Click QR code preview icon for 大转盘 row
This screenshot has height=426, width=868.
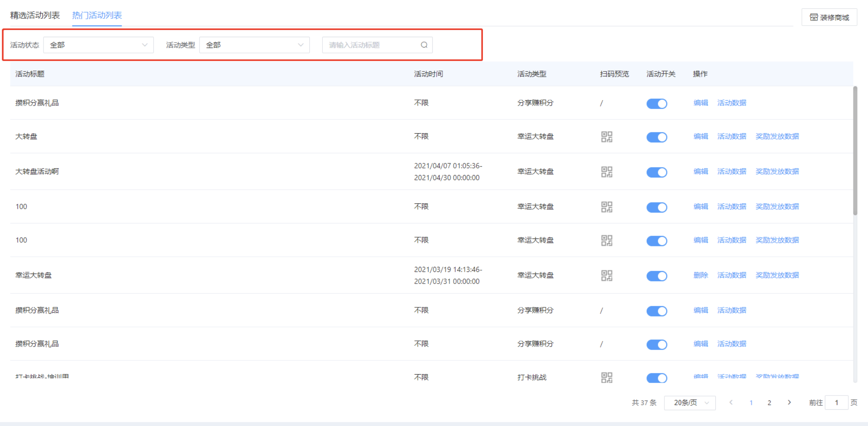click(607, 137)
